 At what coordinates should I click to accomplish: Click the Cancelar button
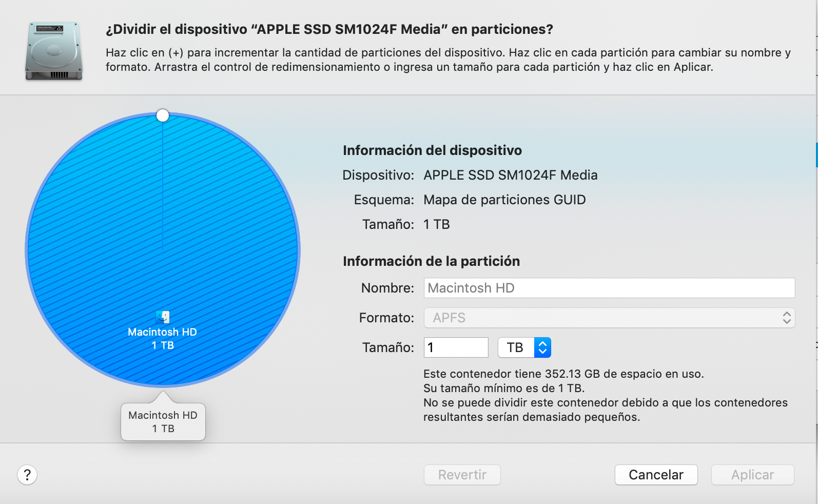pyautogui.click(x=656, y=475)
